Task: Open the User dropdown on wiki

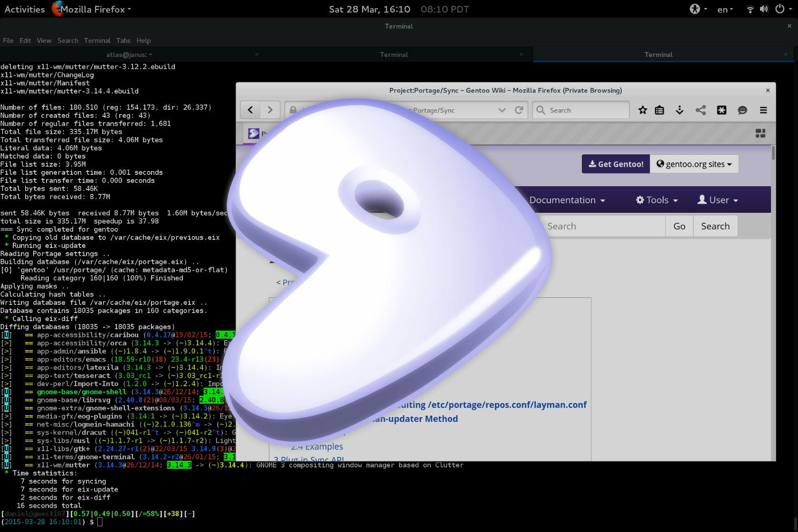Action: (718, 200)
